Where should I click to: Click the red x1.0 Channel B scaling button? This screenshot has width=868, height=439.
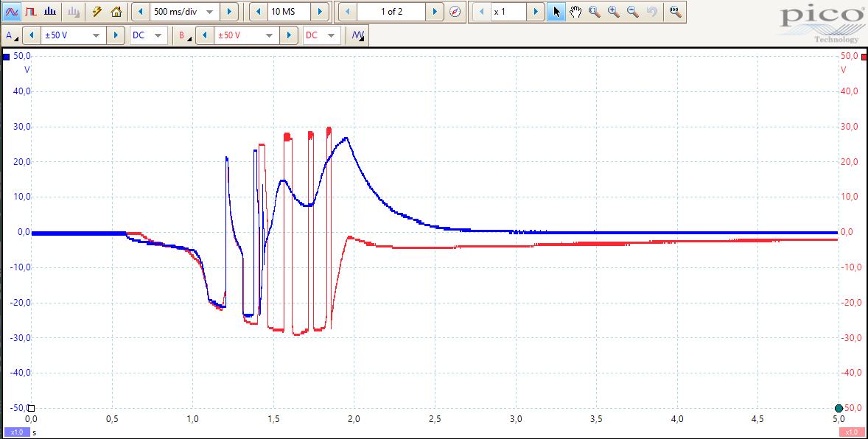850,432
